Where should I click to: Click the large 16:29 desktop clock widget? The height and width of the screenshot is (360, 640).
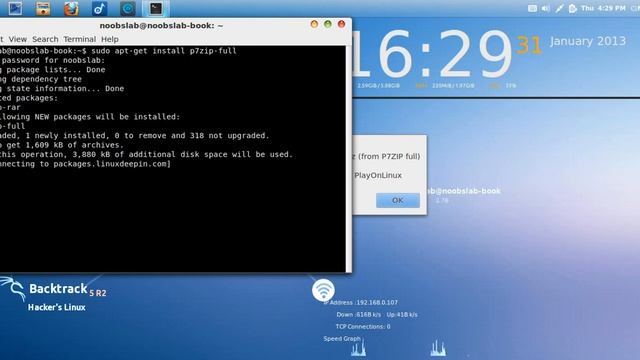point(431,55)
